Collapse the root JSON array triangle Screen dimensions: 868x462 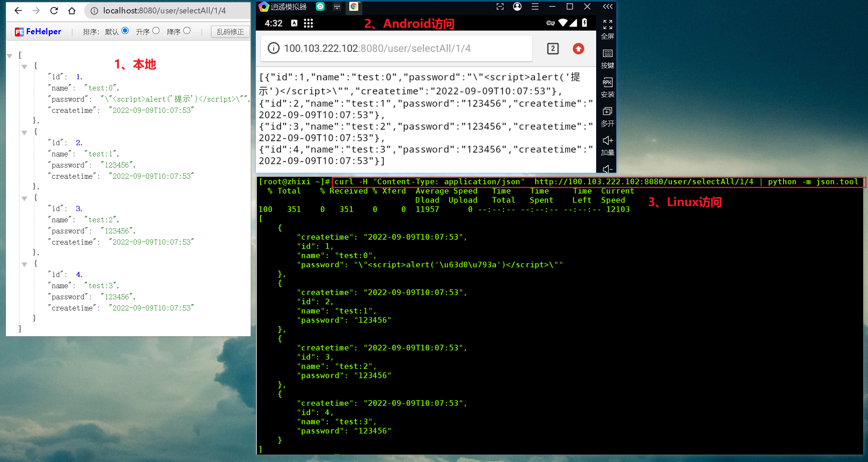click(x=10, y=56)
